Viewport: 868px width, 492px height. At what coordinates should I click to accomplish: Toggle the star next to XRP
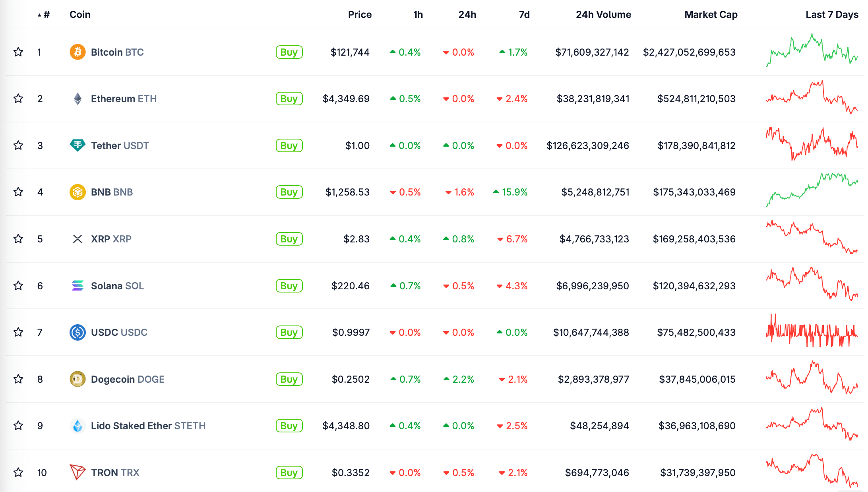click(x=18, y=239)
